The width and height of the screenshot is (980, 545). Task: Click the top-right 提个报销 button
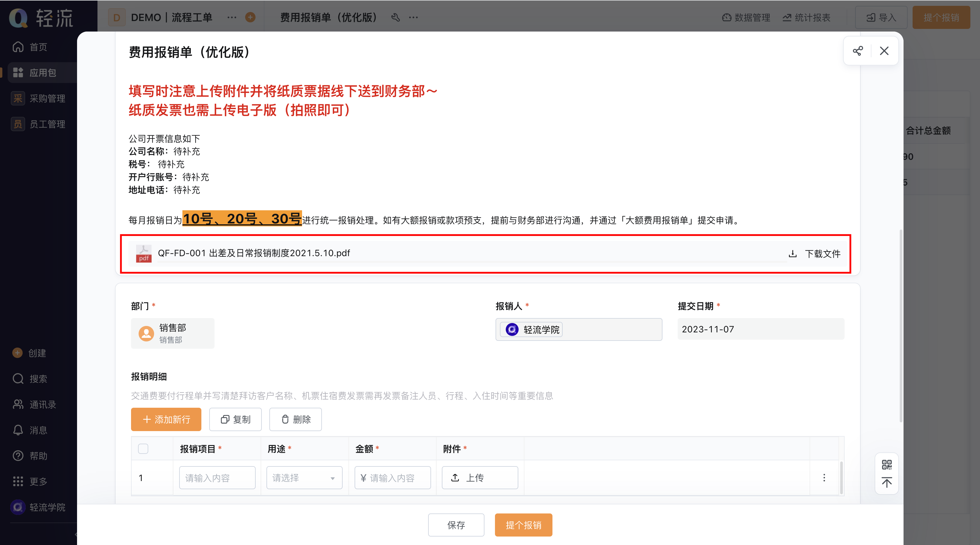941,18
